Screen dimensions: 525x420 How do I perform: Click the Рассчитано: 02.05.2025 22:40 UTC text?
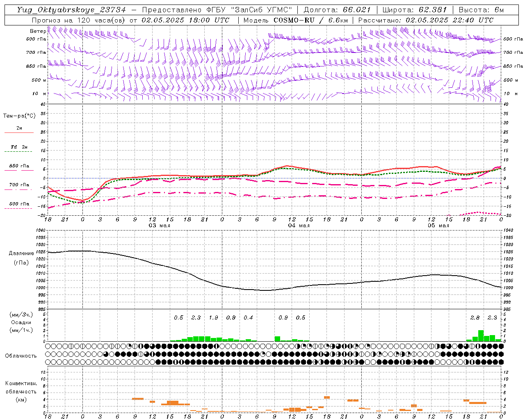426,20
